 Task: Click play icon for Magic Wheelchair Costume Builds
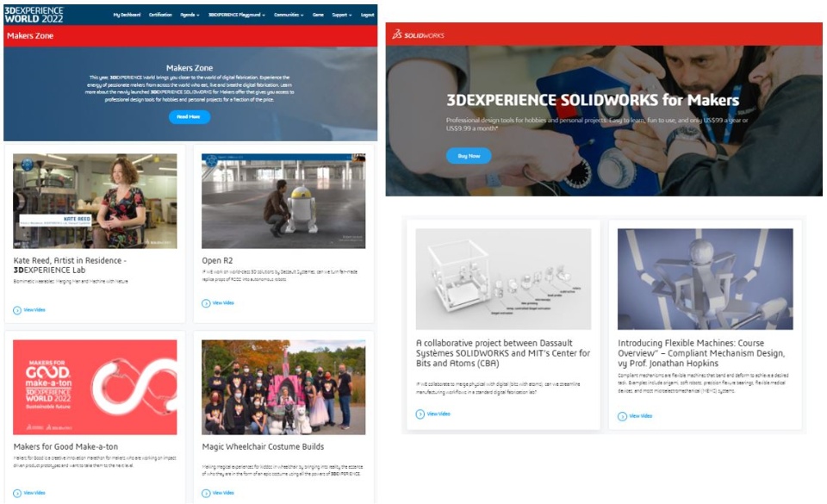click(206, 494)
